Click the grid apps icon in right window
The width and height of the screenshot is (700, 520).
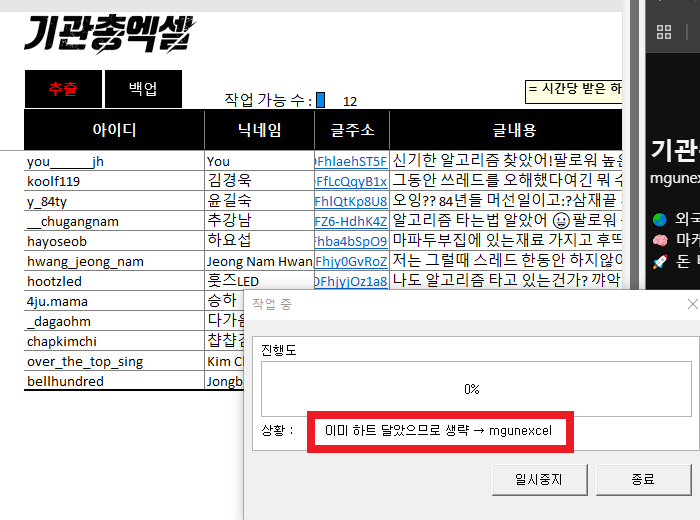(x=664, y=32)
